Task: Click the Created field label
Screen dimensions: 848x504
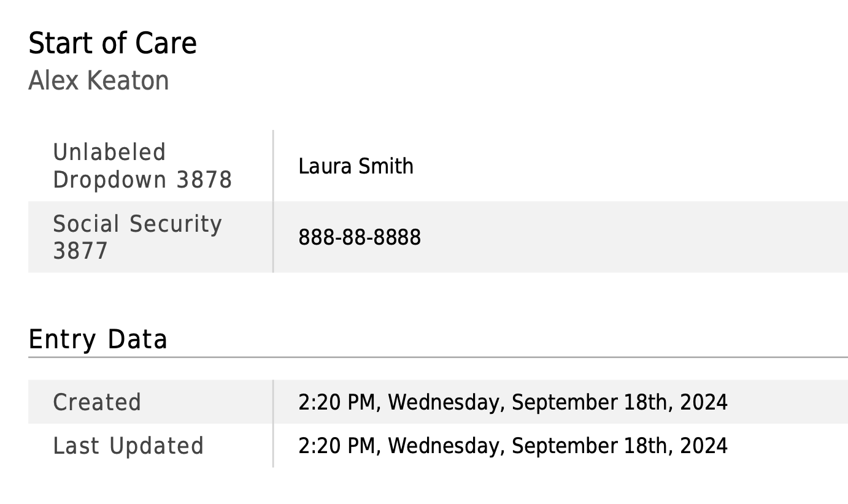Action: [x=97, y=402]
